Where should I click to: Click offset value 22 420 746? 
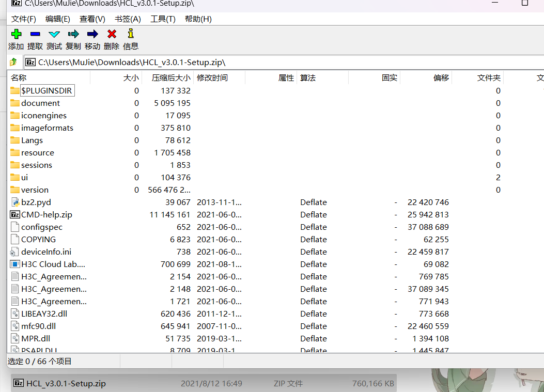point(428,202)
